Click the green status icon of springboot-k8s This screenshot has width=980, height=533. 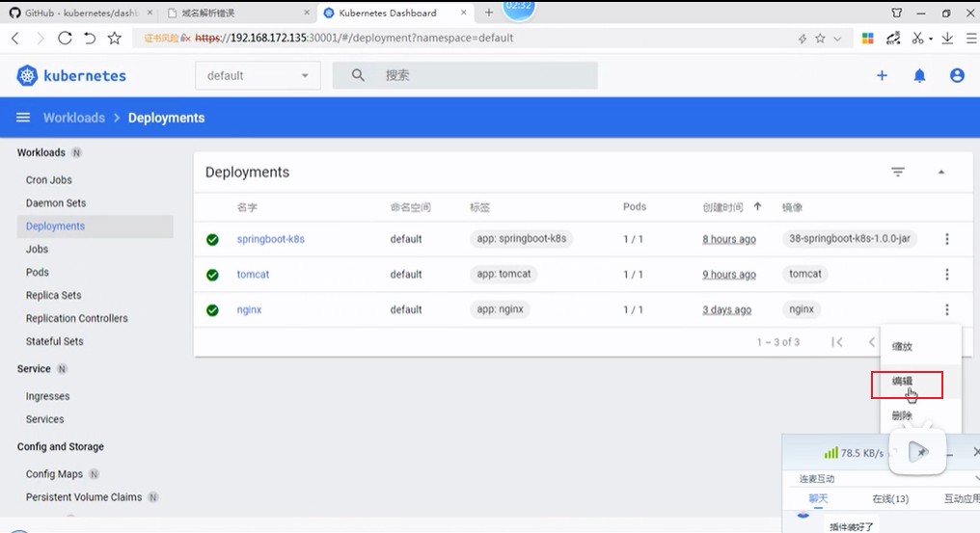(x=212, y=239)
